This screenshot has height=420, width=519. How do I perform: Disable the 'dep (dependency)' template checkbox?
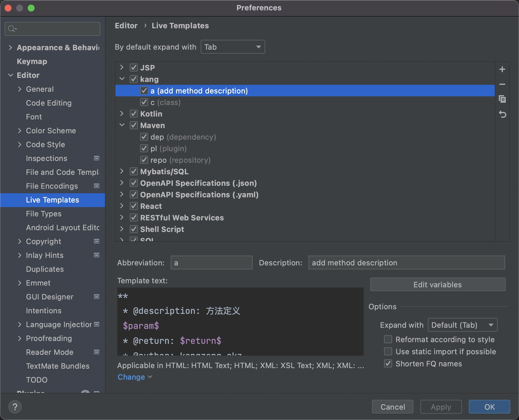click(144, 137)
